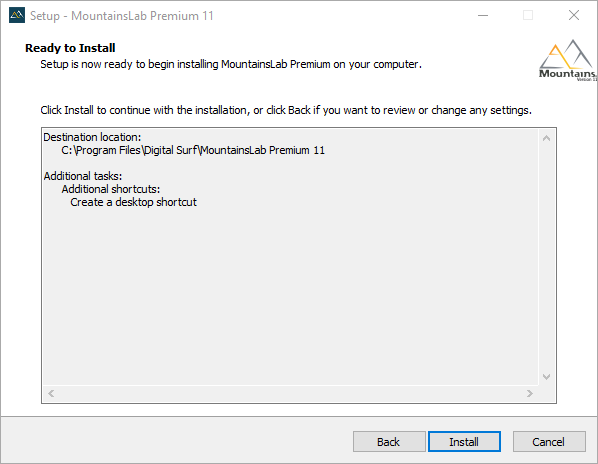
Task: Abort setup with the Cancel button
Action: click(549, 442)
